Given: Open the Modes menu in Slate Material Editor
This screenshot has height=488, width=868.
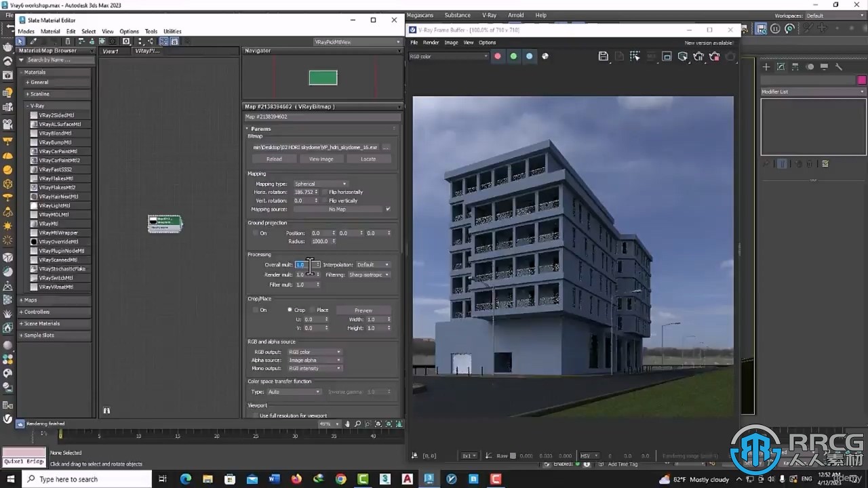Looking at the screenshot, I should pyautogui.click(x=26, y=31).
